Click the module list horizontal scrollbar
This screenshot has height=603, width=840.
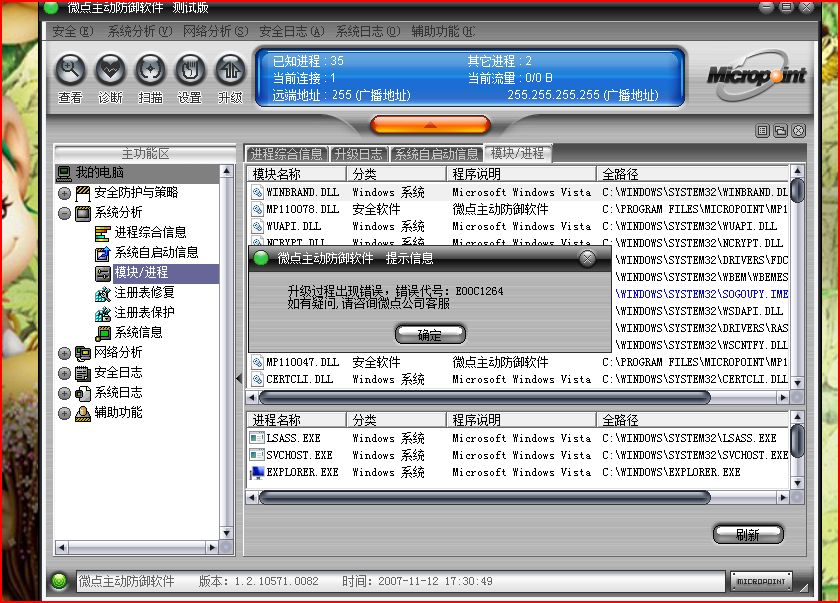[484, 397]
